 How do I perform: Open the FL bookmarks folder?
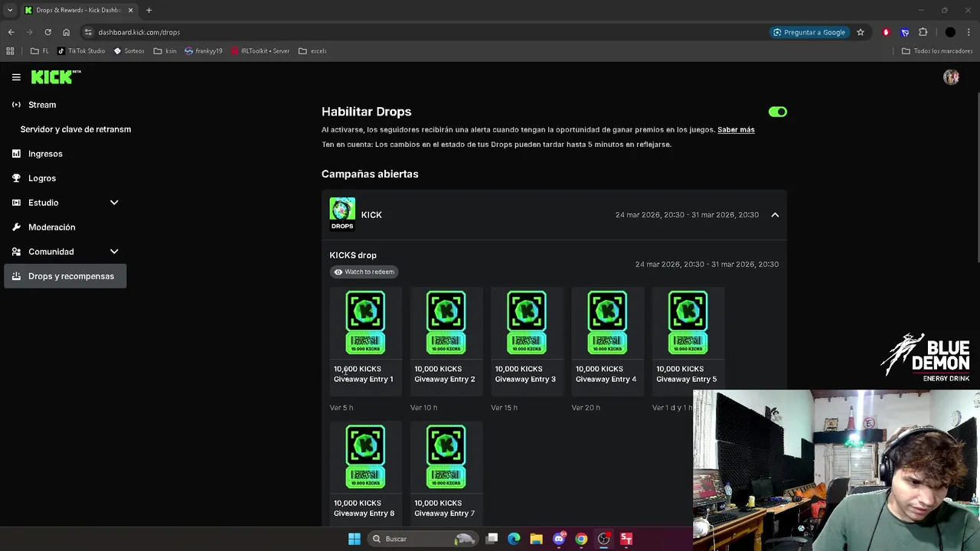pyautogui.click(x=40, y=51)
